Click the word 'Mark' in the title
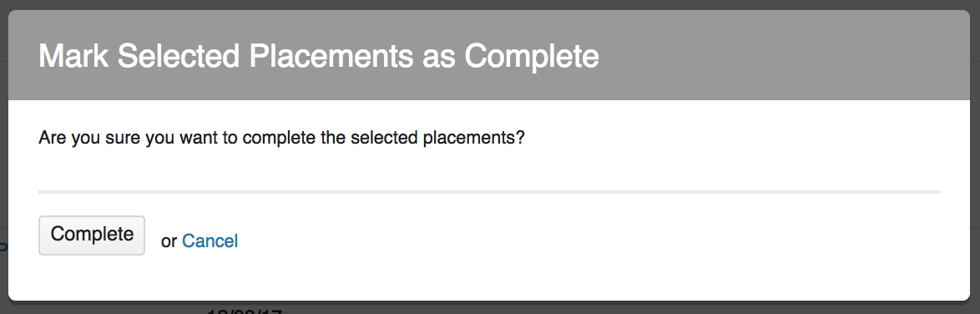Screen dimensions: 980x314 pyautogui.click(x=73, y=56)
